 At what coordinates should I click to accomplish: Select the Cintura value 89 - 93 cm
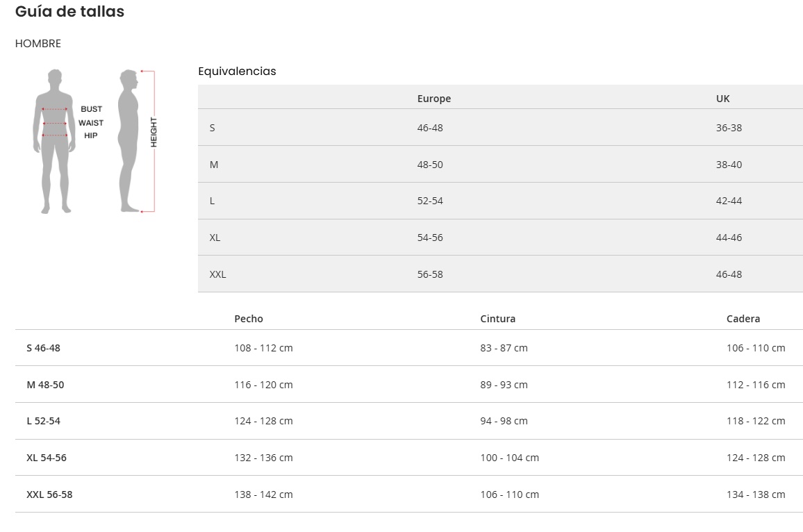click(x=504, y=385)
